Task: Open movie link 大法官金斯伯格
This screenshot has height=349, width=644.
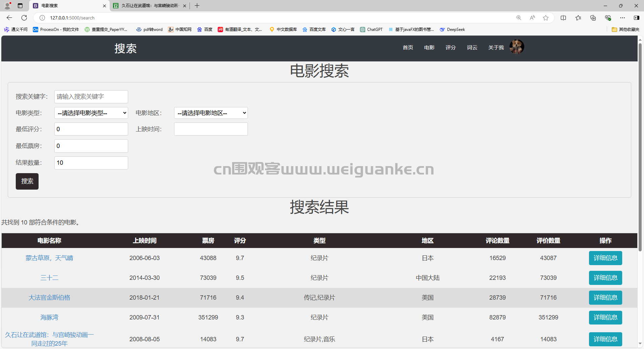Action: (49, 298)
